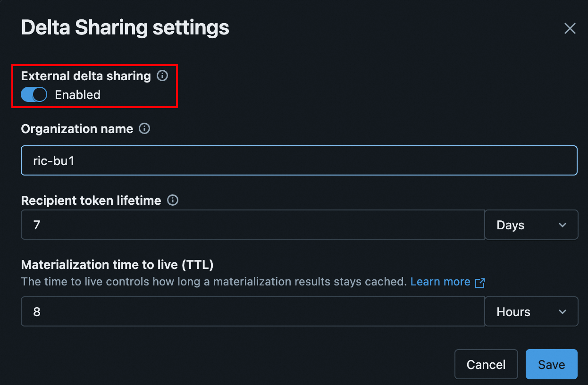This screenshot has height=385, width=588.
Task: Close the Delta Sharing settings dialog
Action: click(x=570, y=29)
